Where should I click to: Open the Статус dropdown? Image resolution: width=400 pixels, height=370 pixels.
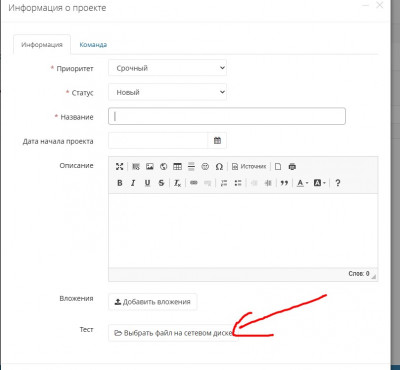pyautogui.click(x=167, y=92)
